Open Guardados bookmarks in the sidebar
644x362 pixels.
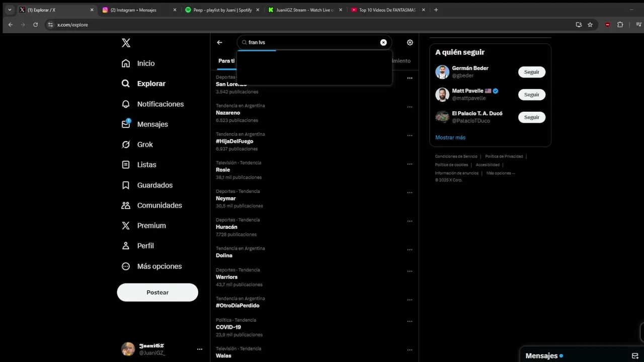[x=147, y=185]
